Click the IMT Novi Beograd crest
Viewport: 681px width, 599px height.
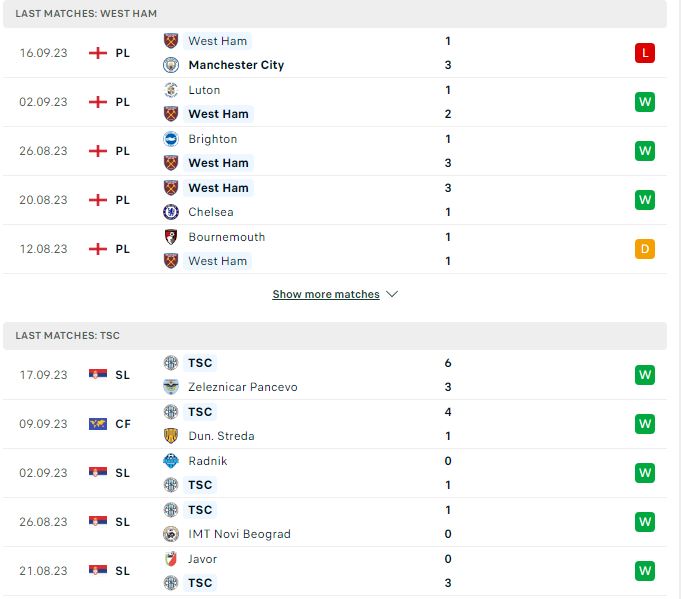click(171, 534)
